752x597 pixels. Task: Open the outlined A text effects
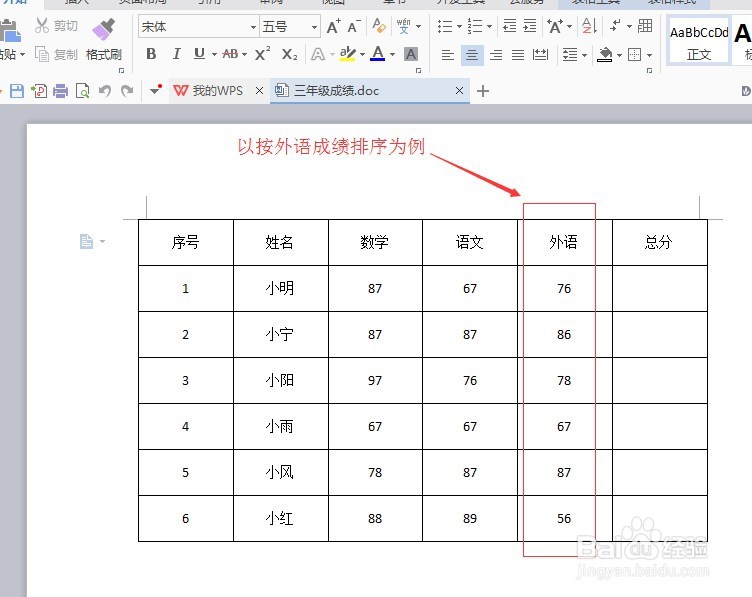point(317,54)
